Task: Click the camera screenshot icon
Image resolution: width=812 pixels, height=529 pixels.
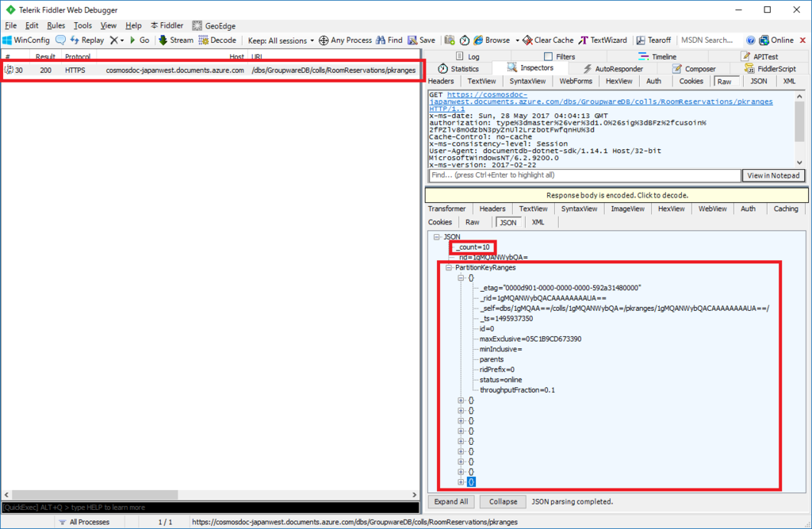Action: click(x=450, y=40)
